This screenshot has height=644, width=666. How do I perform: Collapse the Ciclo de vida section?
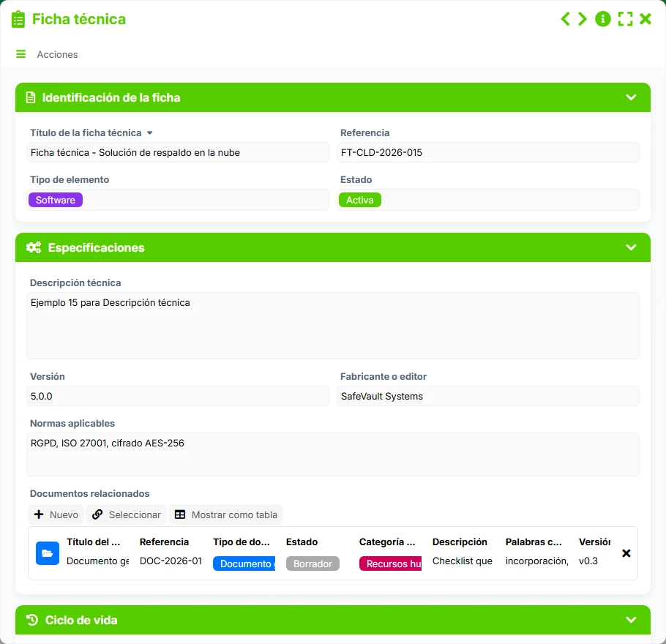(631, 620)
